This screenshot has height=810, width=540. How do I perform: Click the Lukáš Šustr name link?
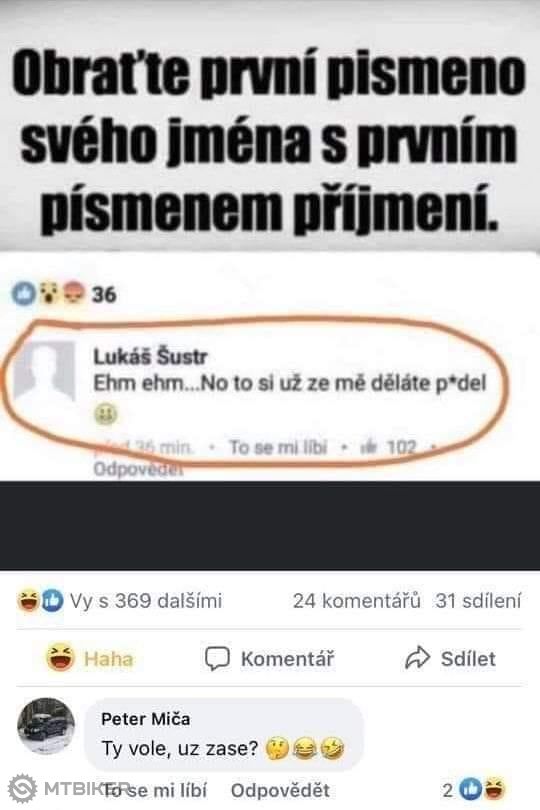pos(150,356)
